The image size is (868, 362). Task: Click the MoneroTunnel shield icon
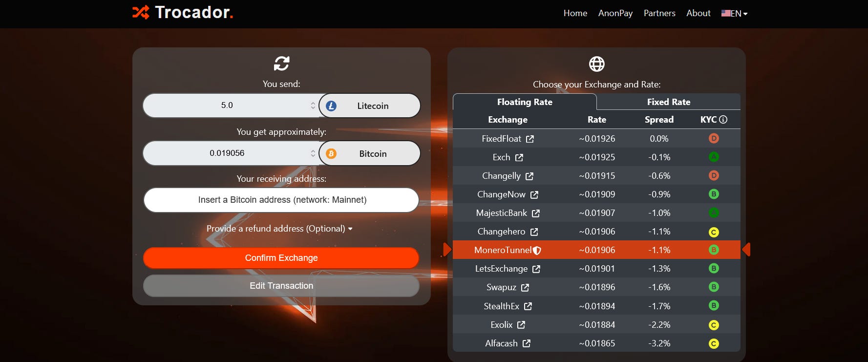(x=537, y=250)
